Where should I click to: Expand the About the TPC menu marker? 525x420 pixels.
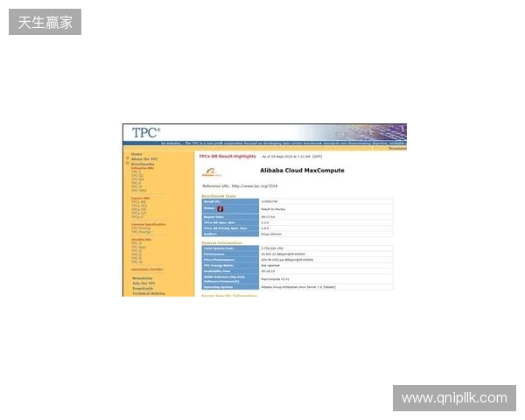point(127,158)
